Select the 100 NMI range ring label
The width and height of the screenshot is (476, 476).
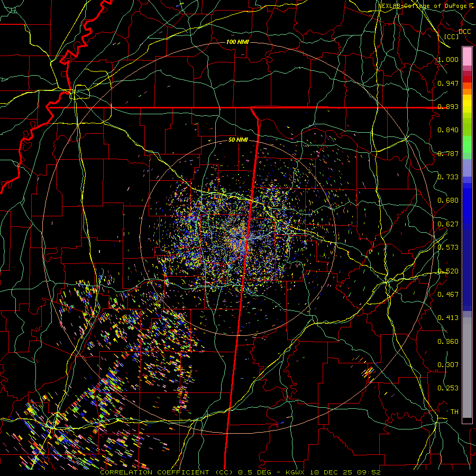(x=237, y=42)
